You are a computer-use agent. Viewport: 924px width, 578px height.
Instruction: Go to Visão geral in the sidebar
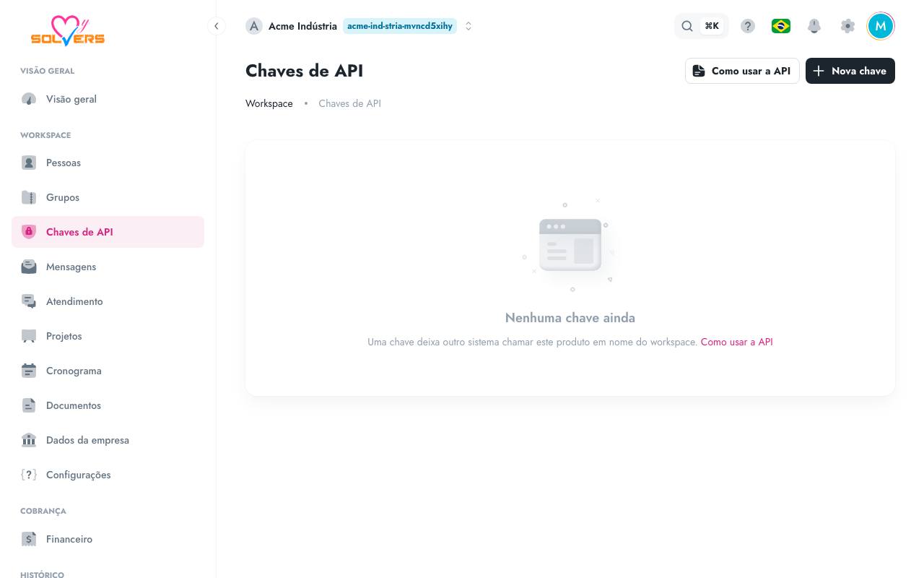tap(108, 99)
